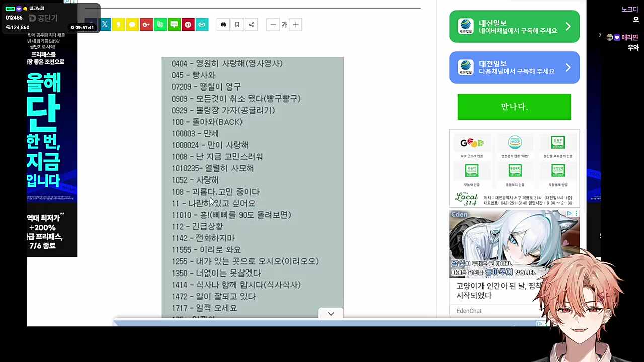Open chat user 애리짠 name

[629, 37]
